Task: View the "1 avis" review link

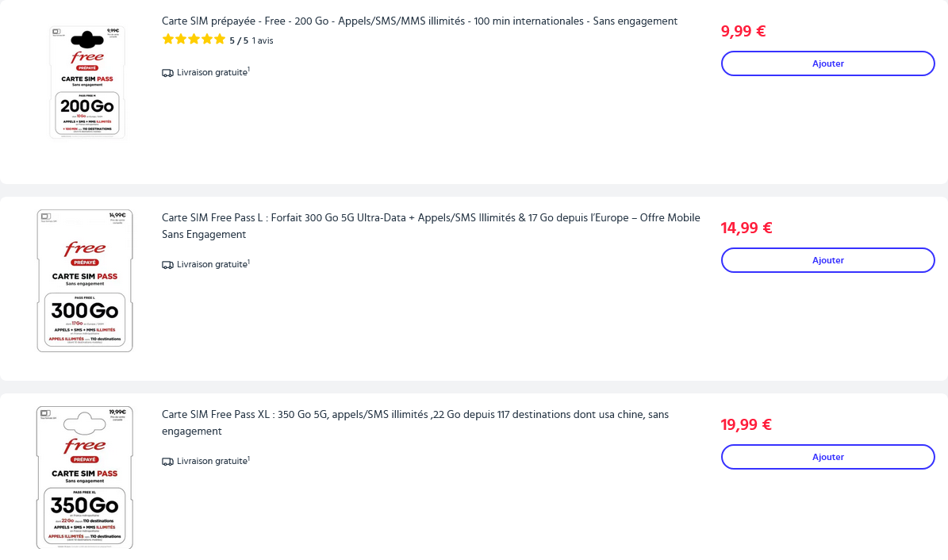Action: pyautogui.click(x=263, y=40)
